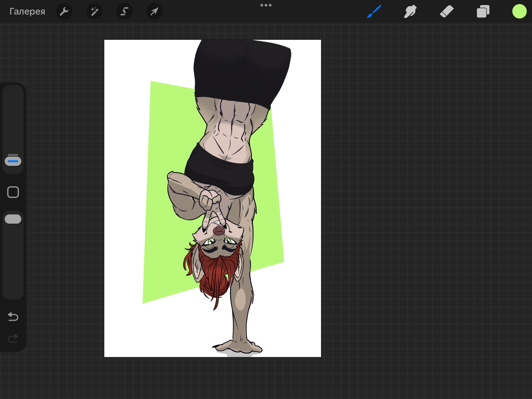Toggle the square Modify eyedropper button
The height and width of the screenshot is (399, 532).
coord(13,192)
